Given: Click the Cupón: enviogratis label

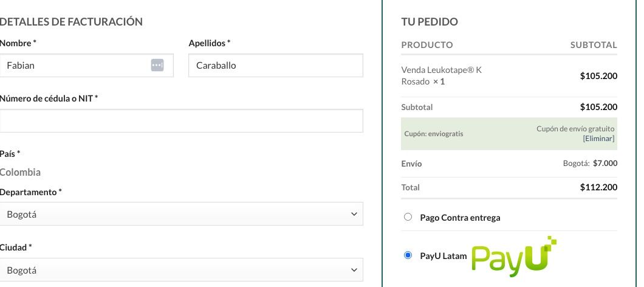Looking at the screenshot, I should click(x=434, y=134).
